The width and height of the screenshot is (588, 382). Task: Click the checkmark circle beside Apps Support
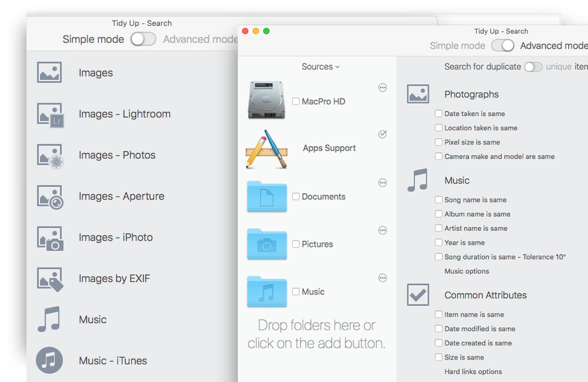tap(383, 134)
